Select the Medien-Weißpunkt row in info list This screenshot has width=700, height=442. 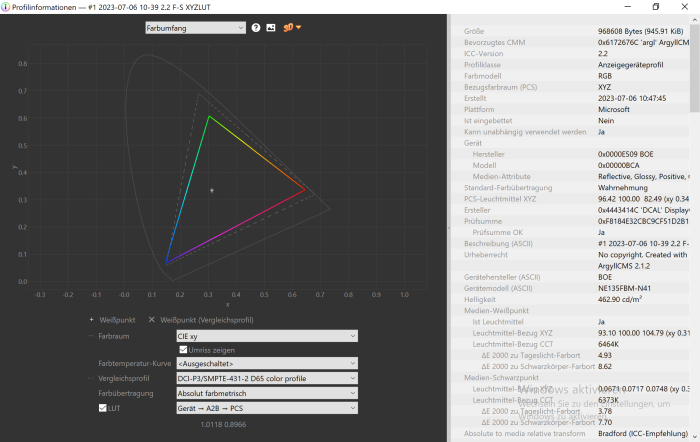tap(502, 310)
